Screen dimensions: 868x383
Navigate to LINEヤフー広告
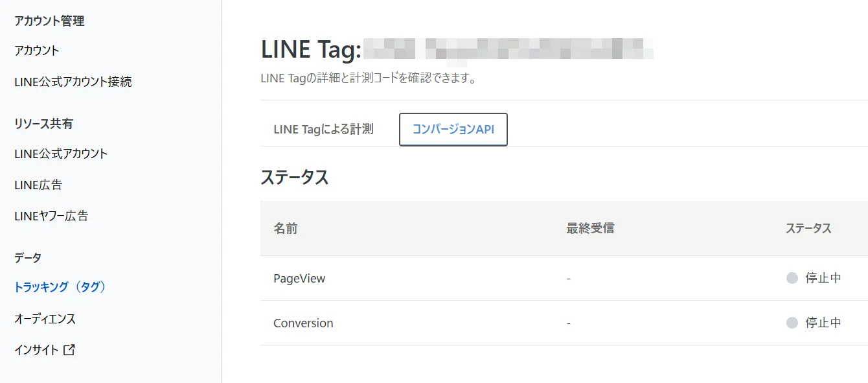click(x=51, y=216)
